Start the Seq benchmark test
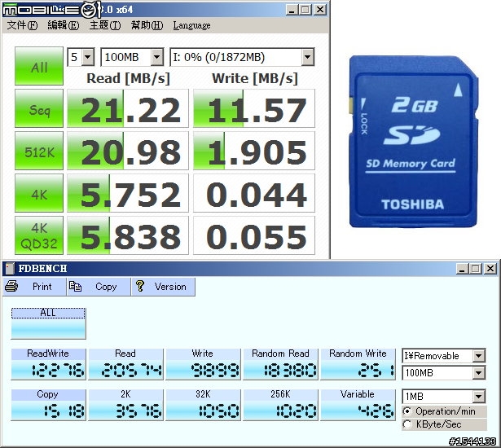Screen dimensions: 501x448 (x=39, y=108)
